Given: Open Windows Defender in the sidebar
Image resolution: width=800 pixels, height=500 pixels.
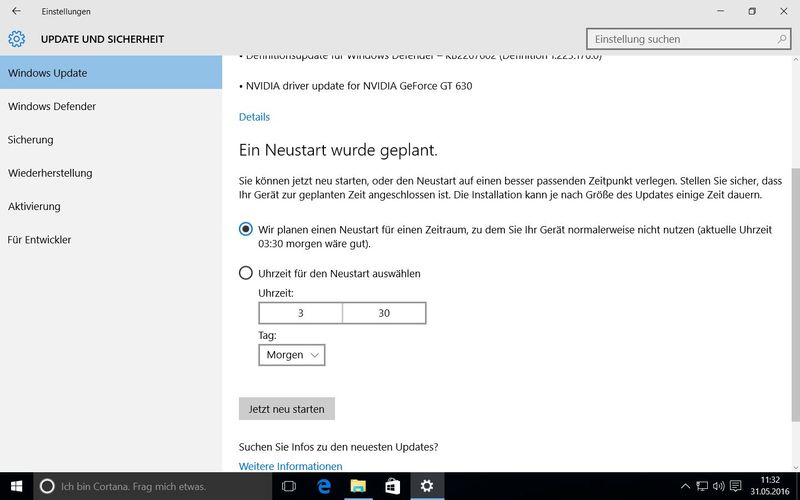Looking at the screenshot, I should [111, 106].
